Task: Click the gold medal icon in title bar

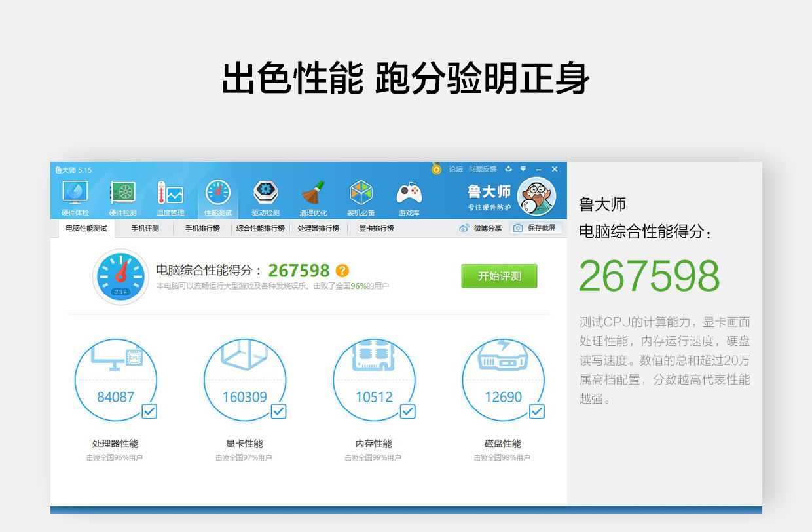Action: pyautogui.click(x=437, y=169)
